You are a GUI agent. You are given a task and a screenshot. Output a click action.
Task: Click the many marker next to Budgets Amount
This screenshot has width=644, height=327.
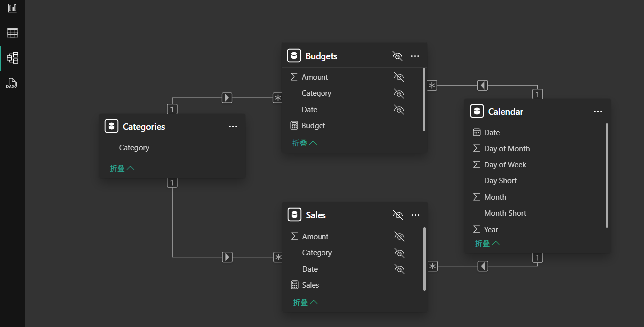point(432,85)
